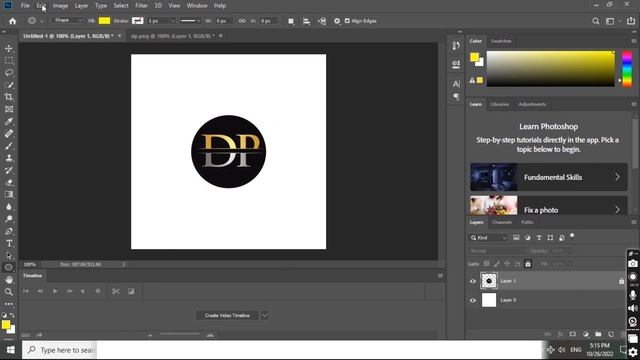Open the stroke line style dropdown

pos(190,20)
